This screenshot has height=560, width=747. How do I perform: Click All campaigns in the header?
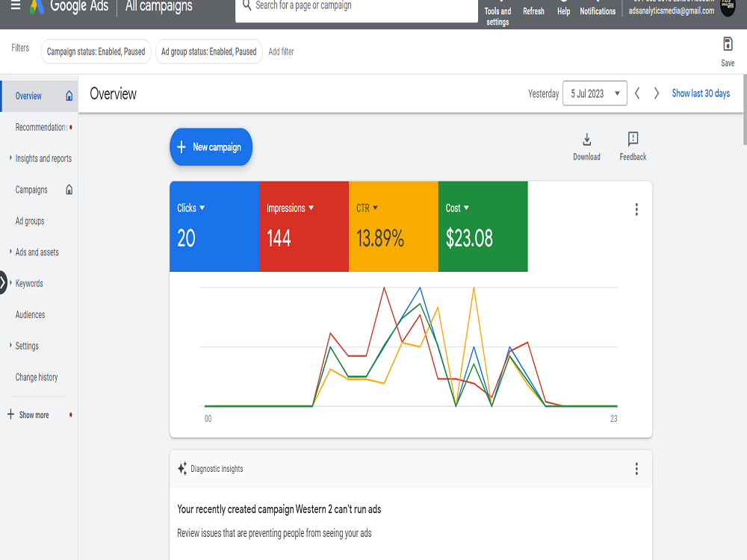[x=159, y=6]
